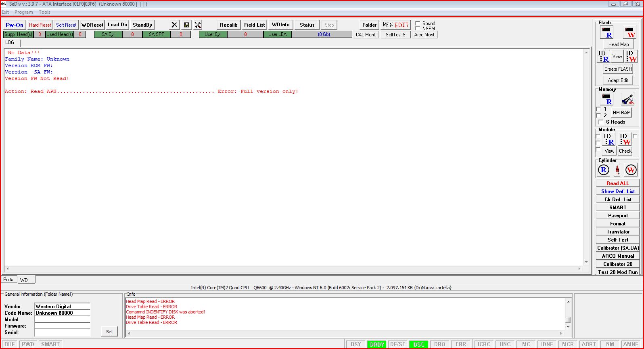Click the Flash read chip icon
The width and height of the screenshot is (644, 349).
606,32
